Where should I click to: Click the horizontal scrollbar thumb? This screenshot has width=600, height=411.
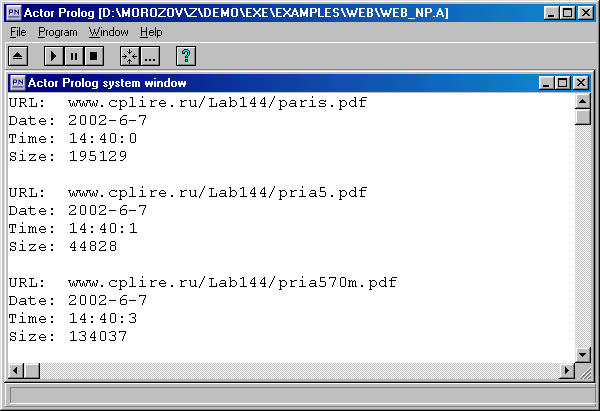32,370
